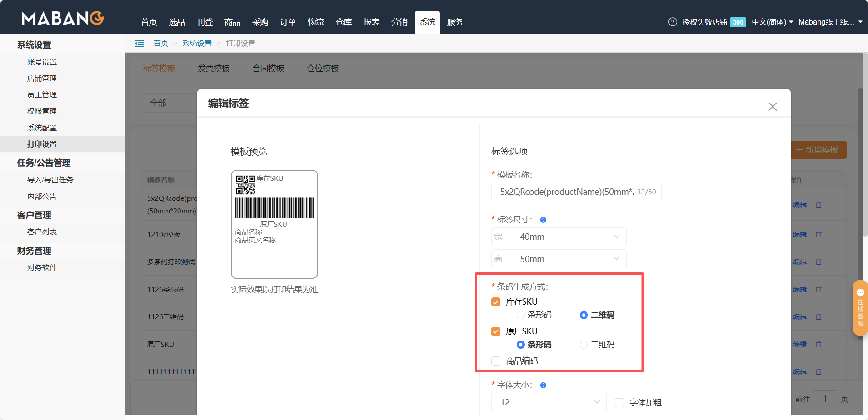This screenshot has width=868, height=420.
Task: Click the sidebar collapse icon in breadcrumb bar
Action: click(139, 43)
